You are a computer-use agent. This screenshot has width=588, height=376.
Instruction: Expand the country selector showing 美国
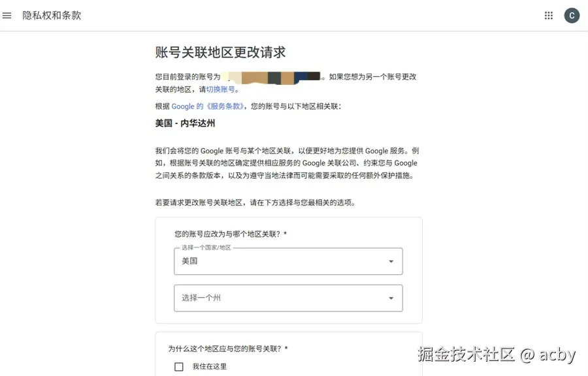coord(287,261)
